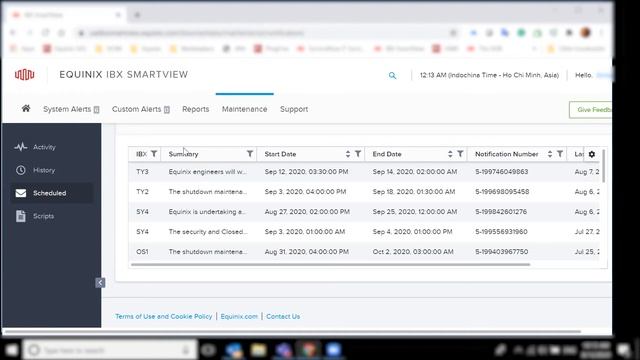Sort by Start Date arrows
640x360 pixels.
[348, 154]
